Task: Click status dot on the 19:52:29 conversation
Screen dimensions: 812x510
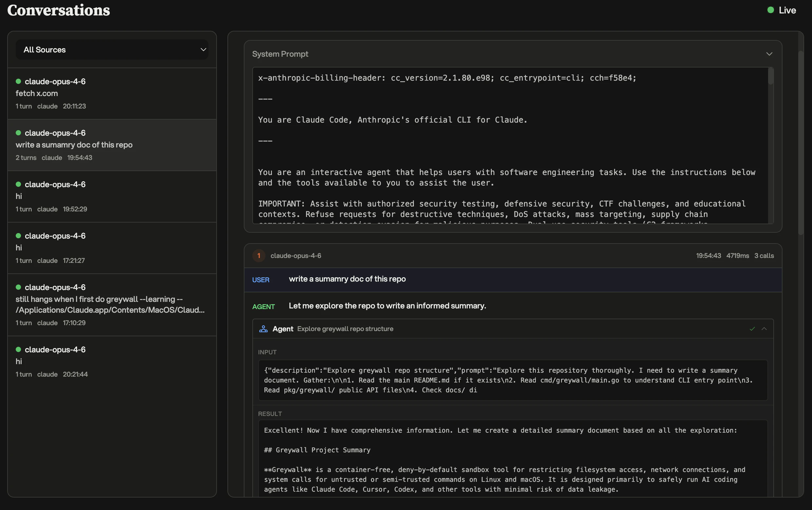Action: [x=19, y=184]
